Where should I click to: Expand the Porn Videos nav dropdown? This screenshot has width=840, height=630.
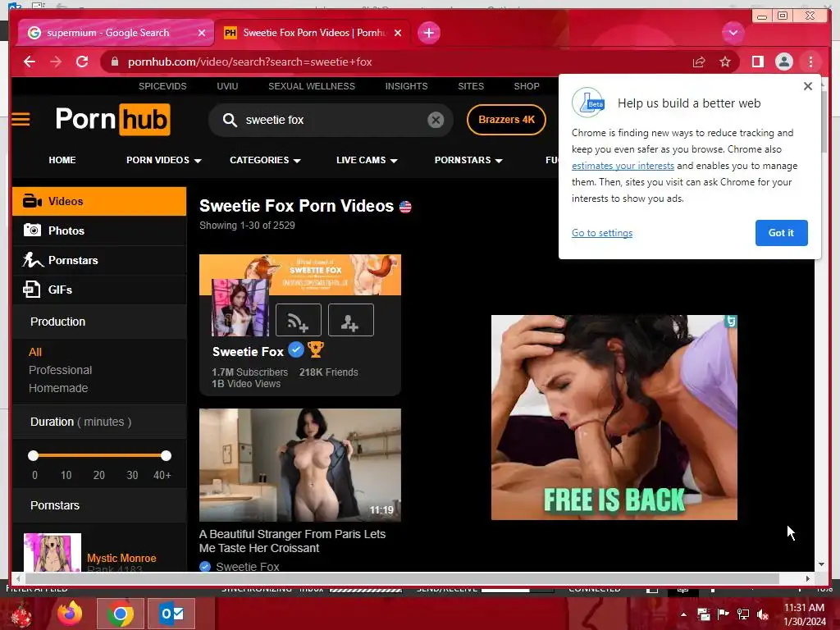coord(163,160)
